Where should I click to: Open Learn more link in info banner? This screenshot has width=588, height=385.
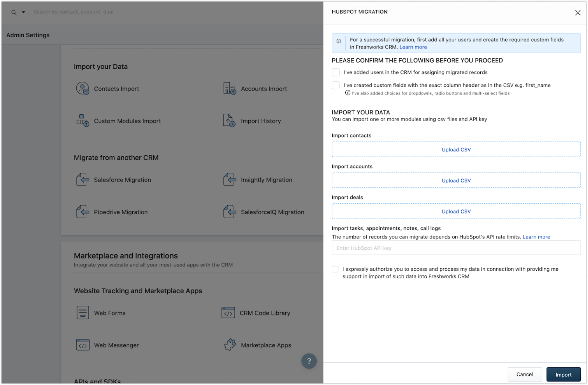tap(413, 47)
